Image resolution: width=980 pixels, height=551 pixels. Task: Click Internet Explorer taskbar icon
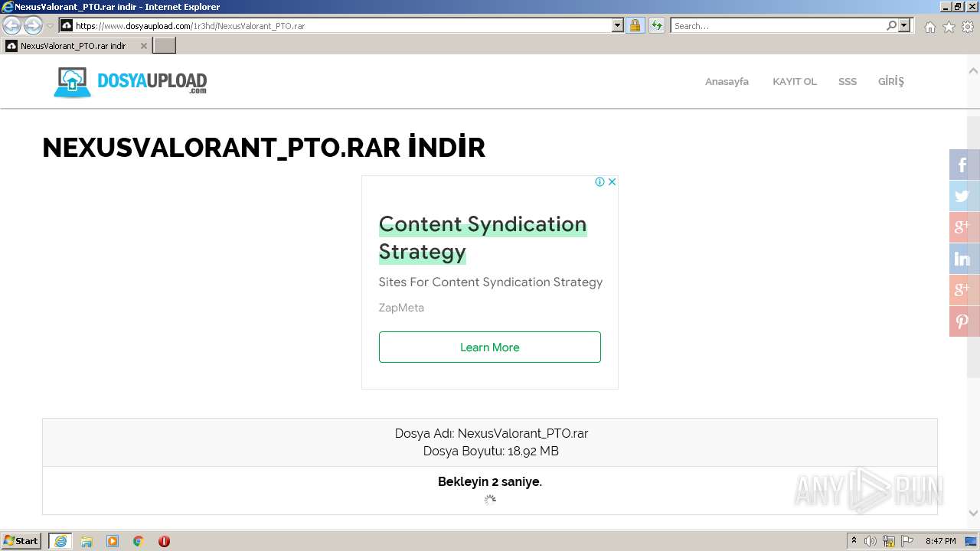pyautogui.click(x=60, y=541)
